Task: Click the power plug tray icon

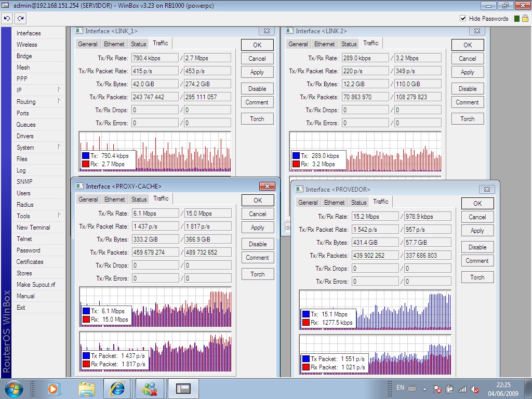Action: point(449,389)
